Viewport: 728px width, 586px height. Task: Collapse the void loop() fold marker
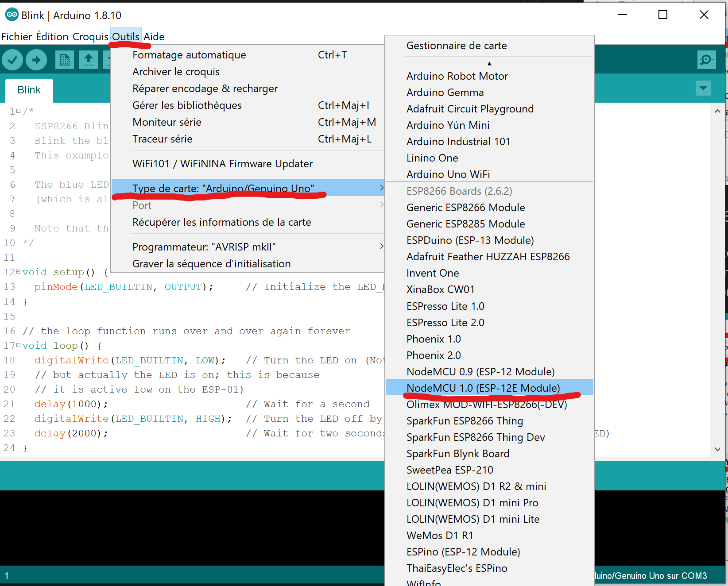coord(18,345)
